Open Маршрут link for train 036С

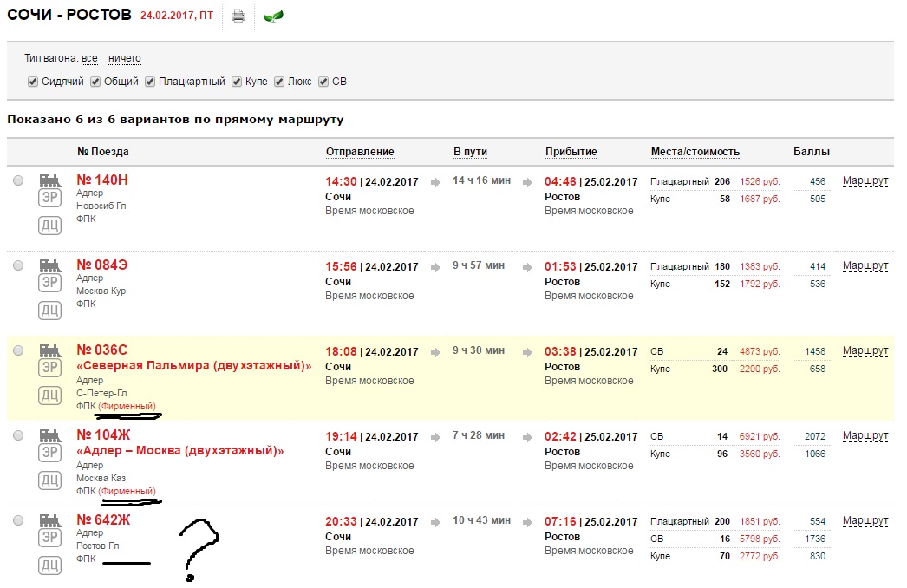(865, 351)
